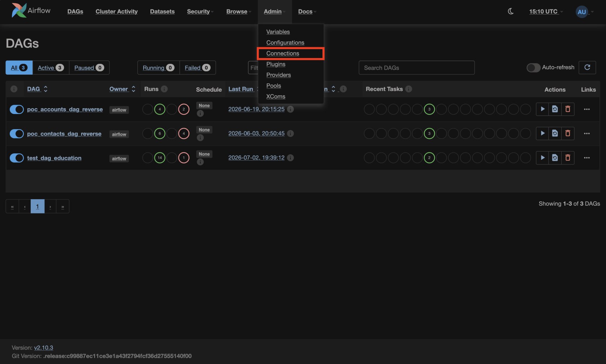Collapse the Admin dropdown menu
This screenshot has width=606, height=364.
coord(275,12)
